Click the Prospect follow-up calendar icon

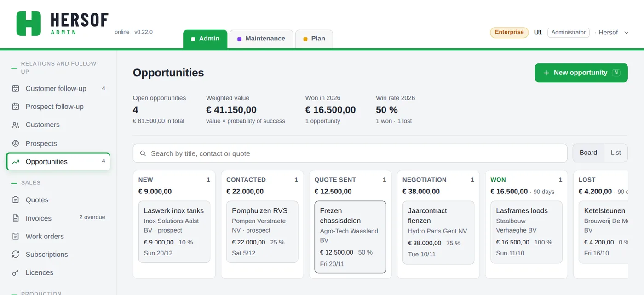(16, 107)
